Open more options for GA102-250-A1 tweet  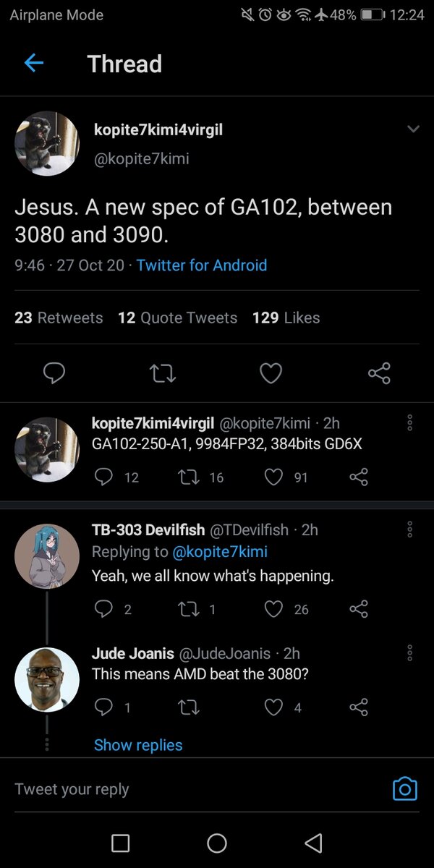tap(410, 423)
